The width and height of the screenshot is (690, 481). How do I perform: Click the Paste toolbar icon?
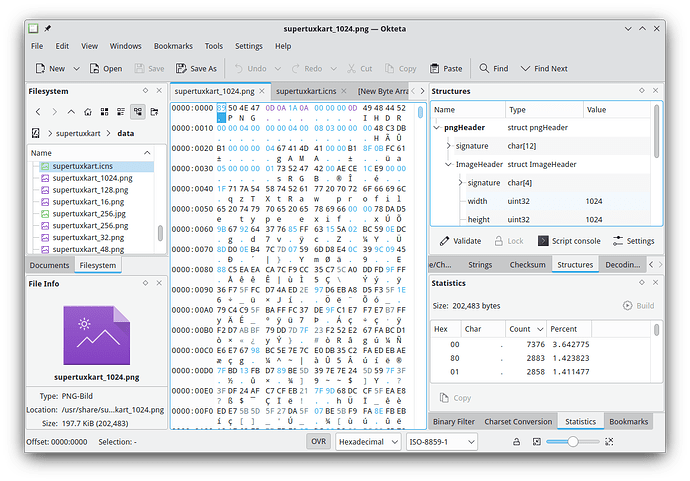(445, 69)
